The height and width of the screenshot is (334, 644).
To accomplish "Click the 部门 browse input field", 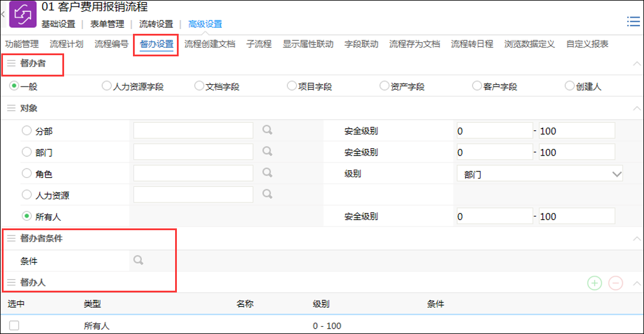I will (x=193, y=152).
